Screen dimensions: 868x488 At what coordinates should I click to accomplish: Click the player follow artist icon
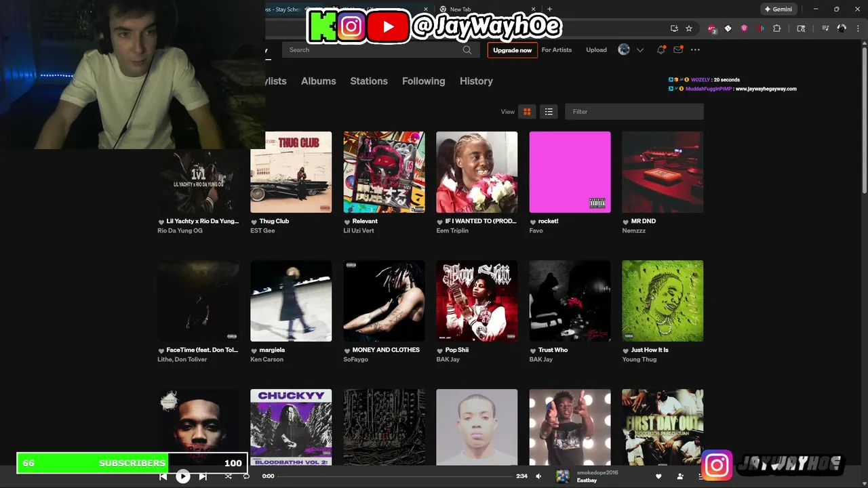[x=680, y=476]
